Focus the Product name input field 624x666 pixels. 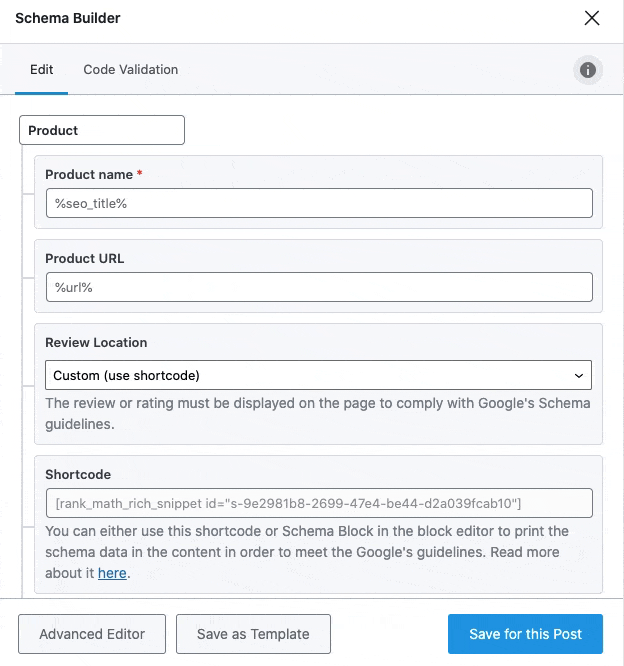click(x=319, y=203)
